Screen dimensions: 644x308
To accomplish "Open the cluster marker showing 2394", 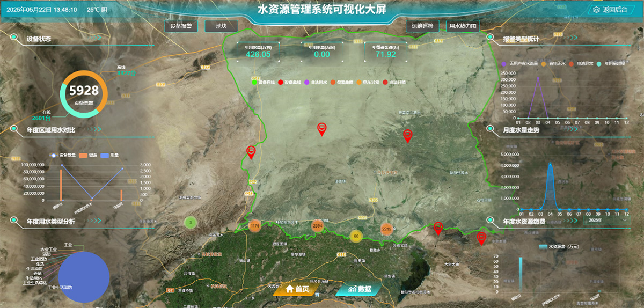I will (x=318, y=226).
